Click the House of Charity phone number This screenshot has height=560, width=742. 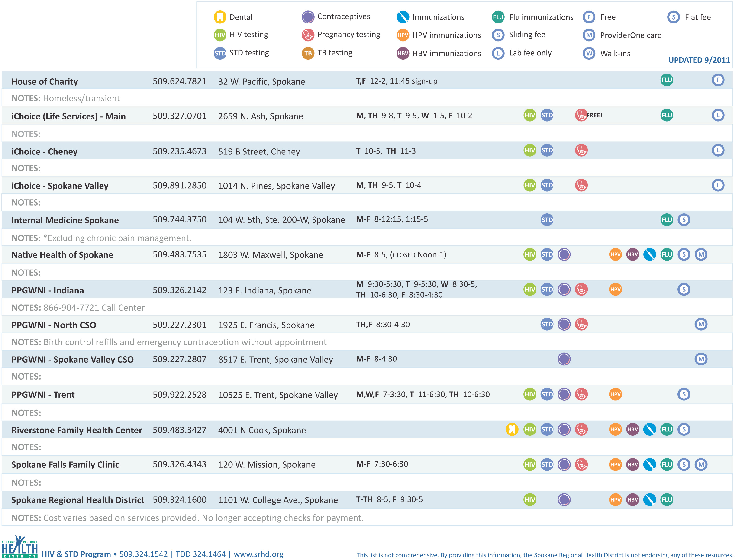179,81
